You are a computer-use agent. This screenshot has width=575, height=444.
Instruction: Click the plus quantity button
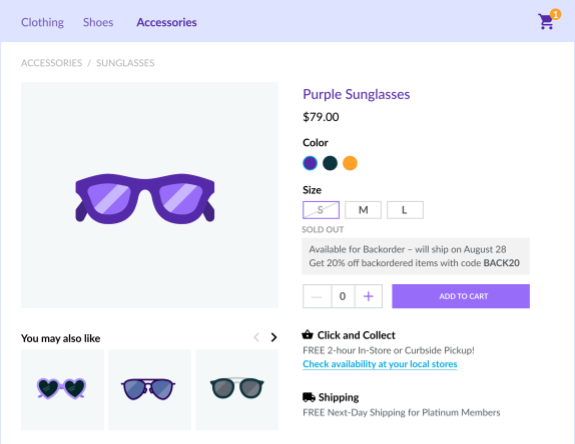[368, 296]
